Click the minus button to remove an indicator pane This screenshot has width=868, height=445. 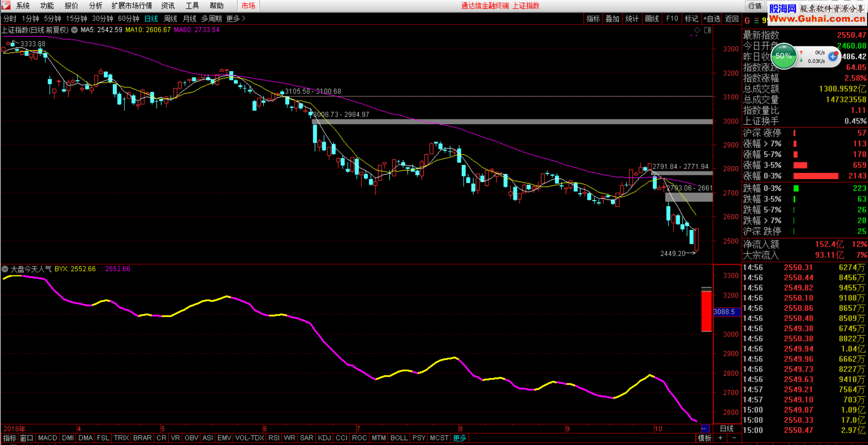tap(734, 438)
